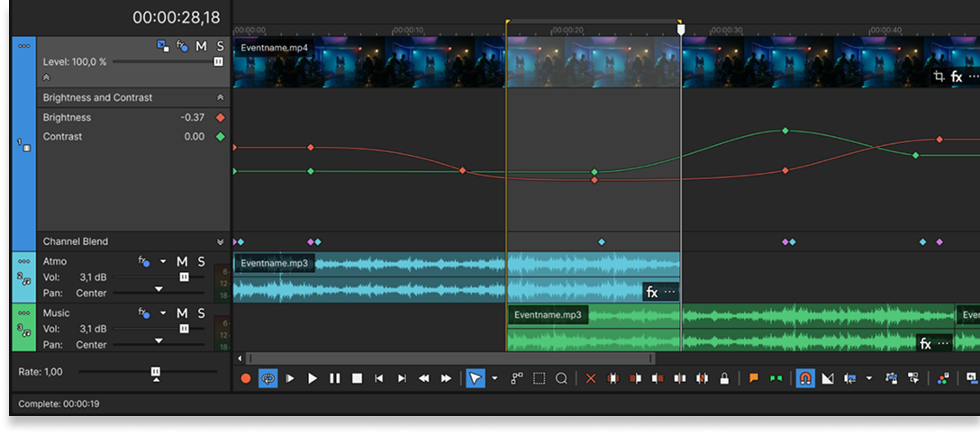Screen dimensions: 980x434
Task: Mute the video track
Action: point(201,46)
